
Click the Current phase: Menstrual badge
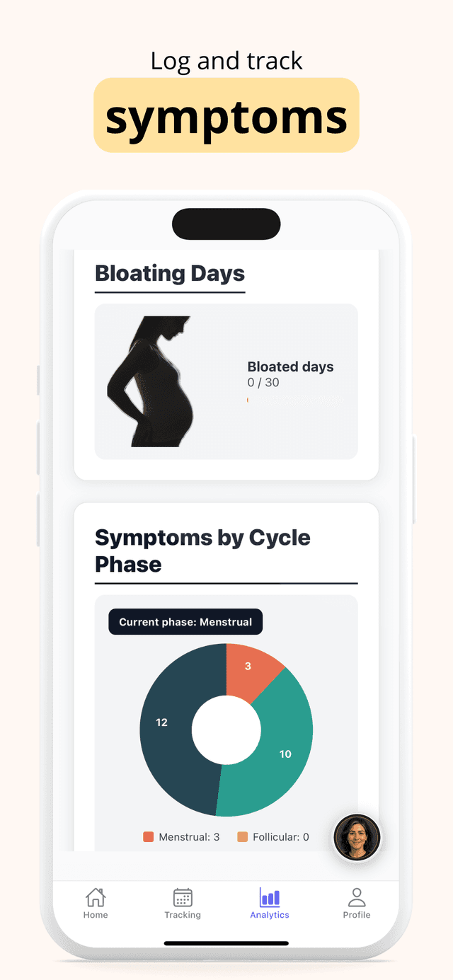(x=185, y=621)
